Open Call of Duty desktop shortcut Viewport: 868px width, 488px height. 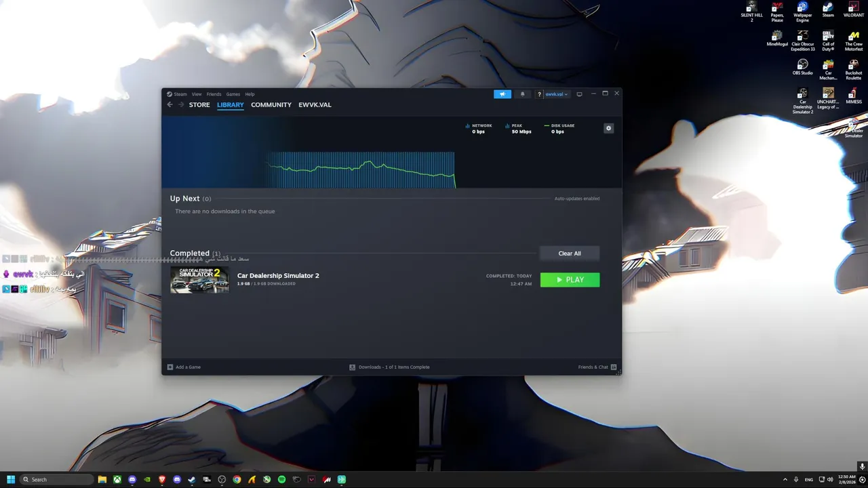[828, 41]
